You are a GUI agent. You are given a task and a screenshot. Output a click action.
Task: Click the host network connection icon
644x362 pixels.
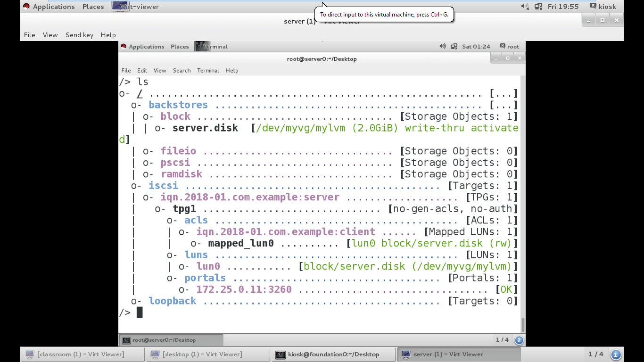pyautogui.click(x=538, y=7)
